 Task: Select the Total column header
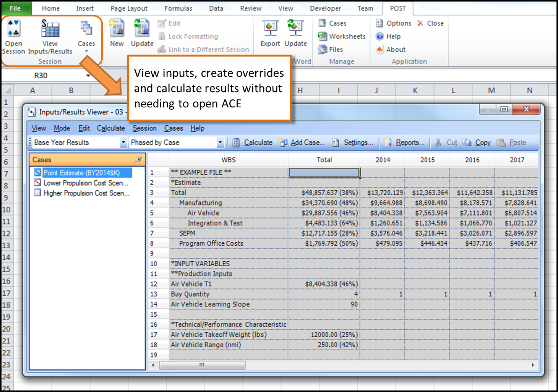tap(324, 160)
